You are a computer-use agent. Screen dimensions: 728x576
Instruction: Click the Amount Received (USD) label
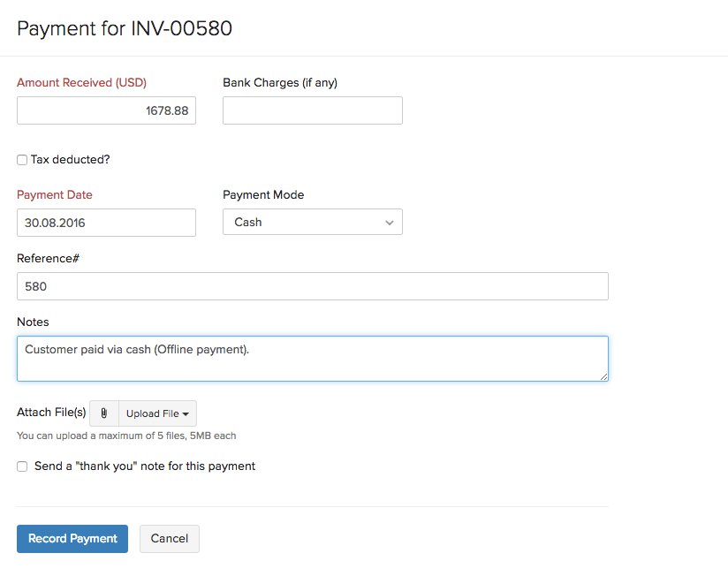(x=81, y=83)
